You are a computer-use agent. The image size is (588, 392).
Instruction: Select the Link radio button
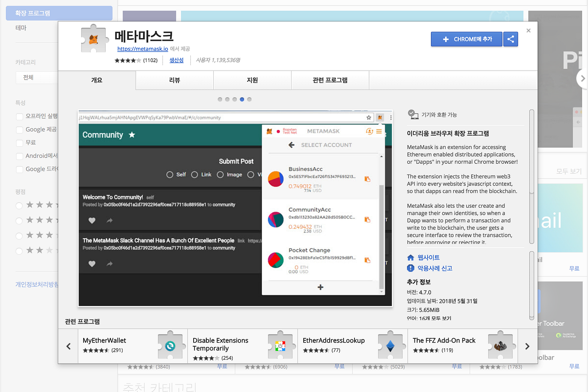[194, 175]
